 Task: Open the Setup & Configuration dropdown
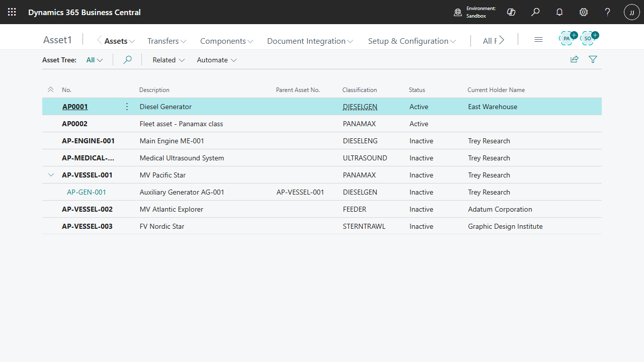[x=412, y=41]
